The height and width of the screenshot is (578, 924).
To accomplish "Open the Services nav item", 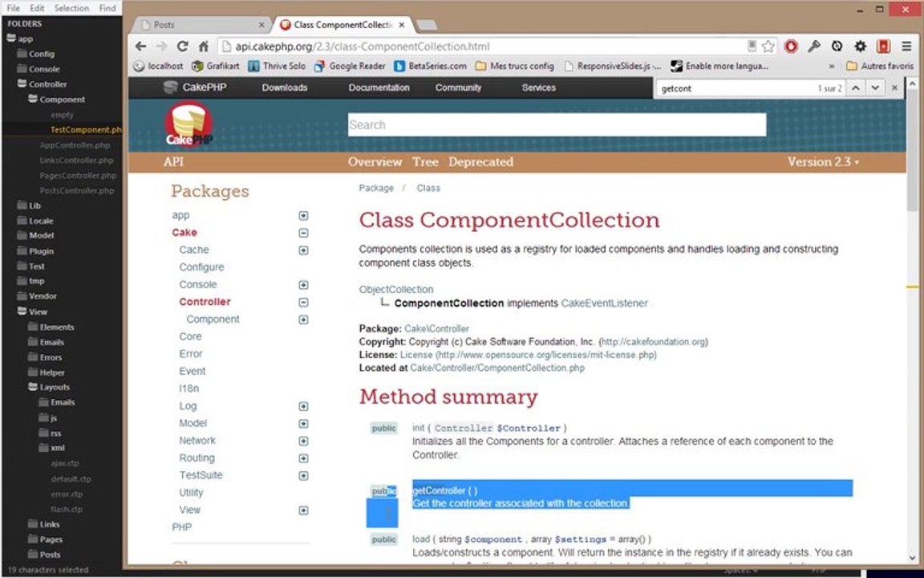I will point(539,88).
